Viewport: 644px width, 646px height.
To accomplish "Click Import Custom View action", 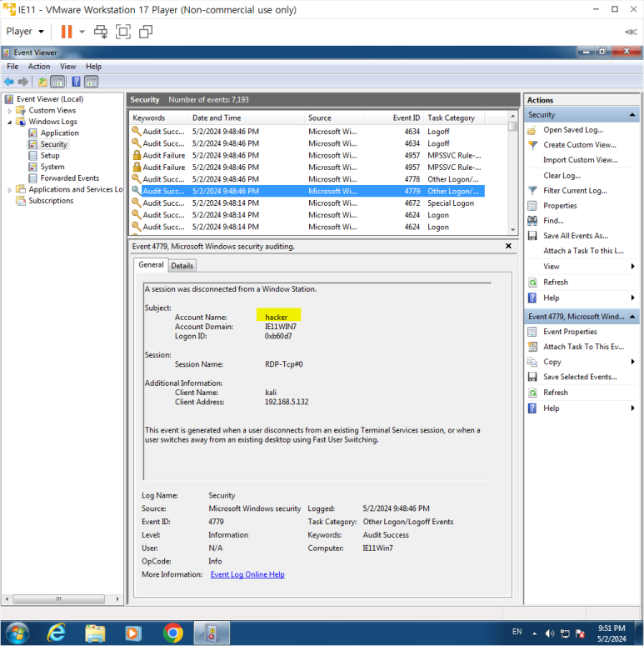I will [580, 160].
